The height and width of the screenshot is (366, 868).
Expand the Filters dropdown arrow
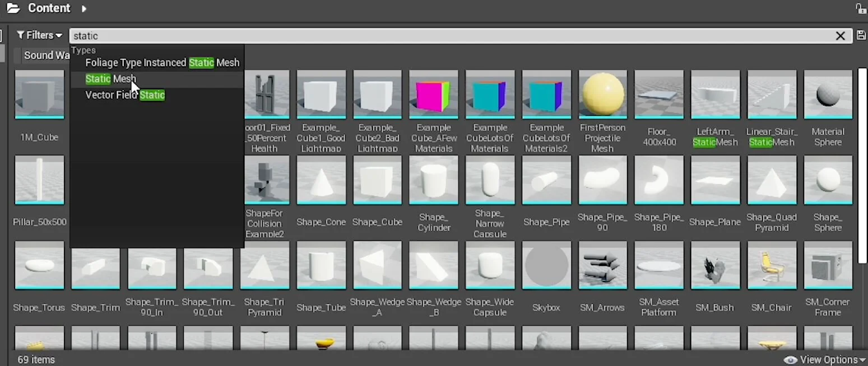(58, 35)
